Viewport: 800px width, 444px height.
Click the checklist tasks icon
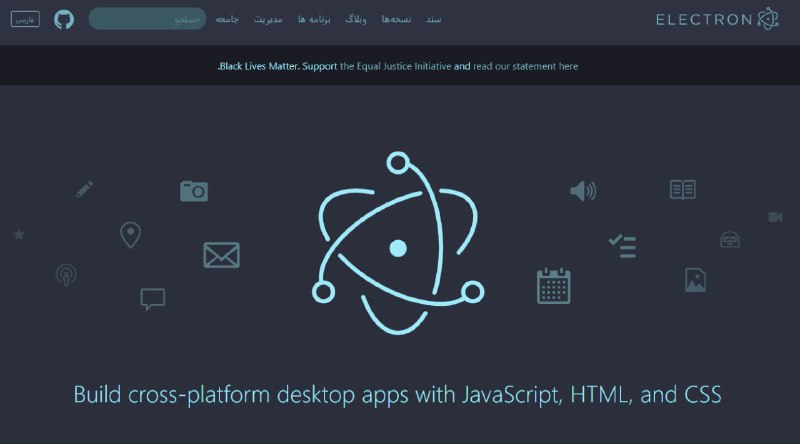[622, 246]
